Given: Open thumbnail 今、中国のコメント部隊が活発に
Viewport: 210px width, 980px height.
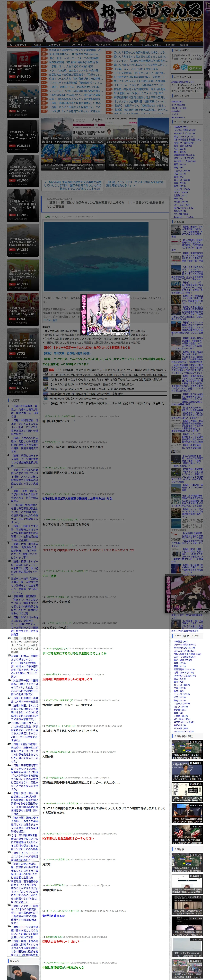Looking at the screenshot, I should (x=137, y=157).
